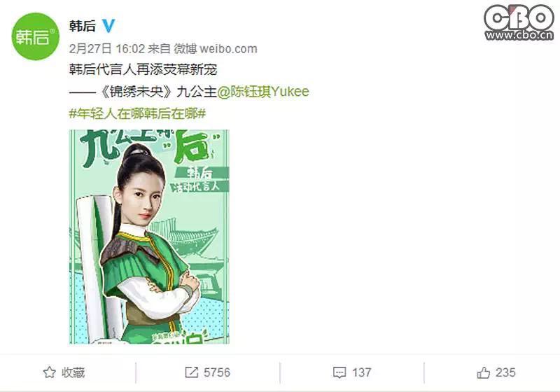Screen dimensions: 560x392
Task: Open the post timestamp 2月27日 16:02
Action: tap(107, 48)
